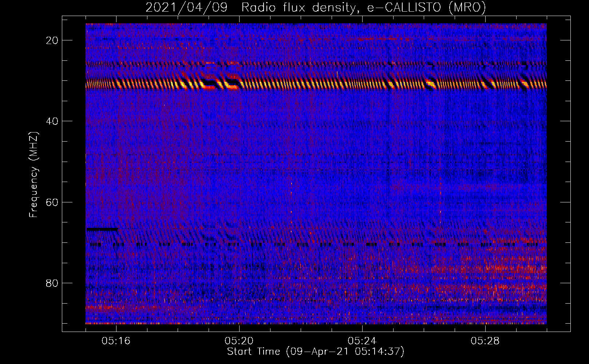Select the 'Frequency (MHZ)' axis label
The width and height of the screenshot is (589, 364).
[33, 175]
